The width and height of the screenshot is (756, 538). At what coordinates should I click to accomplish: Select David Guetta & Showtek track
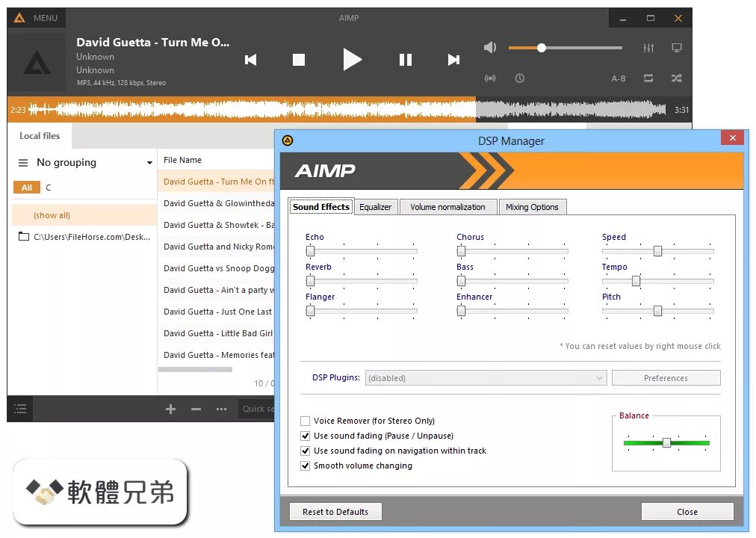point(217,225)
